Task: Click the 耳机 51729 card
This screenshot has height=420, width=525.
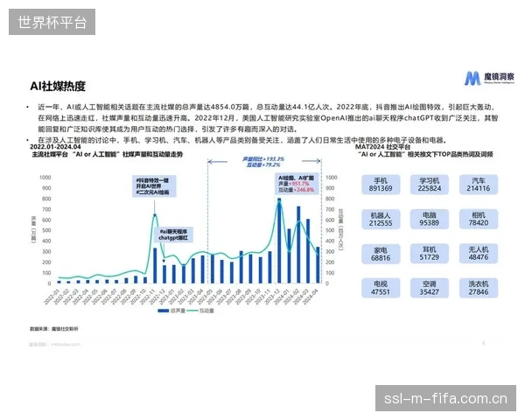Action: pyautogui.click(x=430, y=254)
